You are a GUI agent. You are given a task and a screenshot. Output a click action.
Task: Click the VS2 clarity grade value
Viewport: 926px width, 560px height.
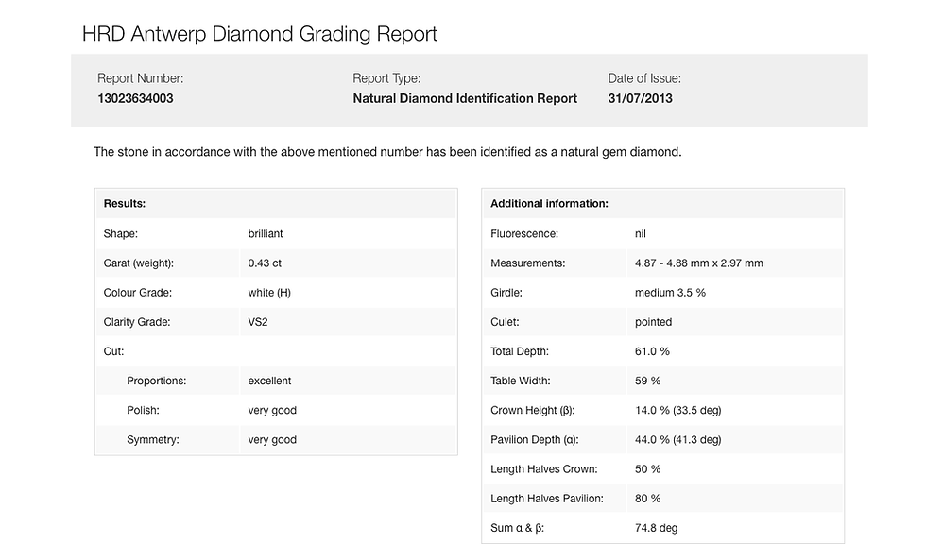tap(257, 322)
